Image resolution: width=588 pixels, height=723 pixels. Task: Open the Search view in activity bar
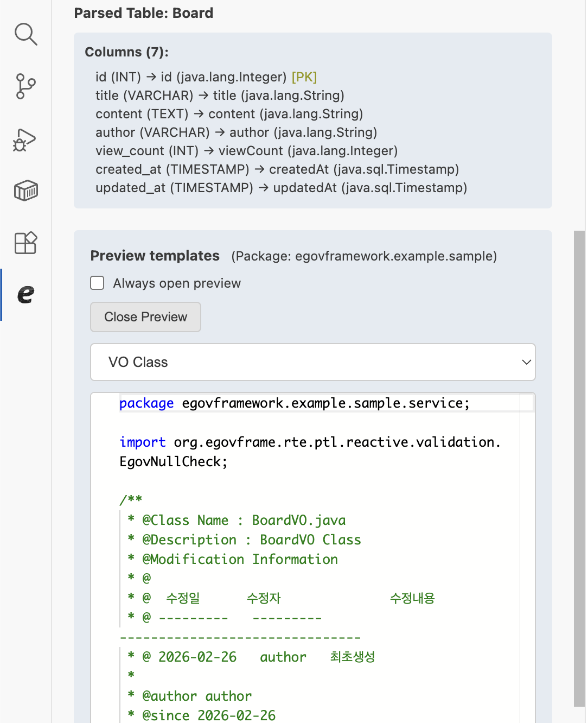25,34
